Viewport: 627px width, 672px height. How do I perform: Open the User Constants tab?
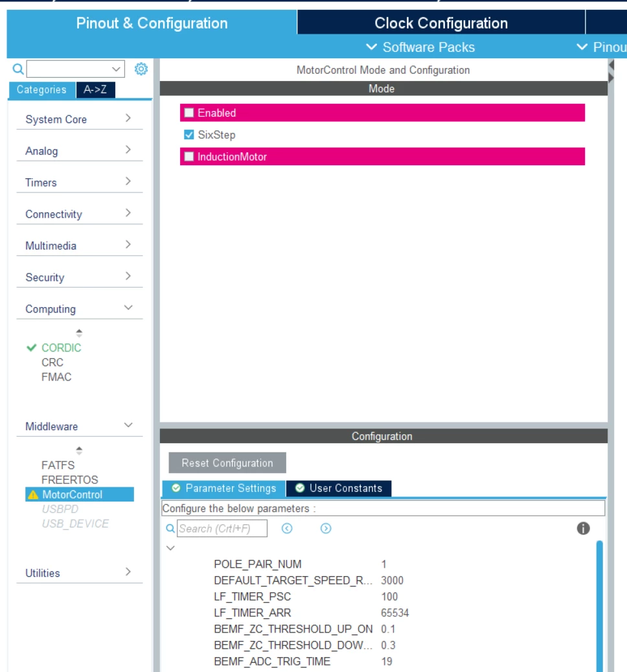click(339, 488)
